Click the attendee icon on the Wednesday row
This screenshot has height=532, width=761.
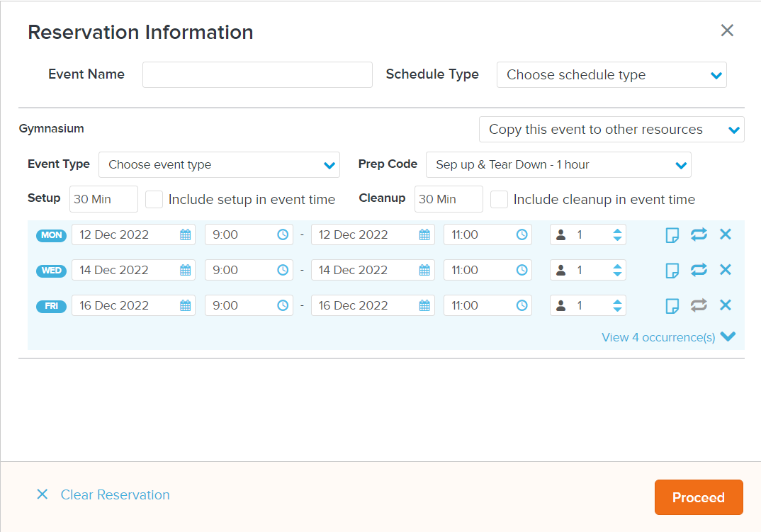pos(562,270)
